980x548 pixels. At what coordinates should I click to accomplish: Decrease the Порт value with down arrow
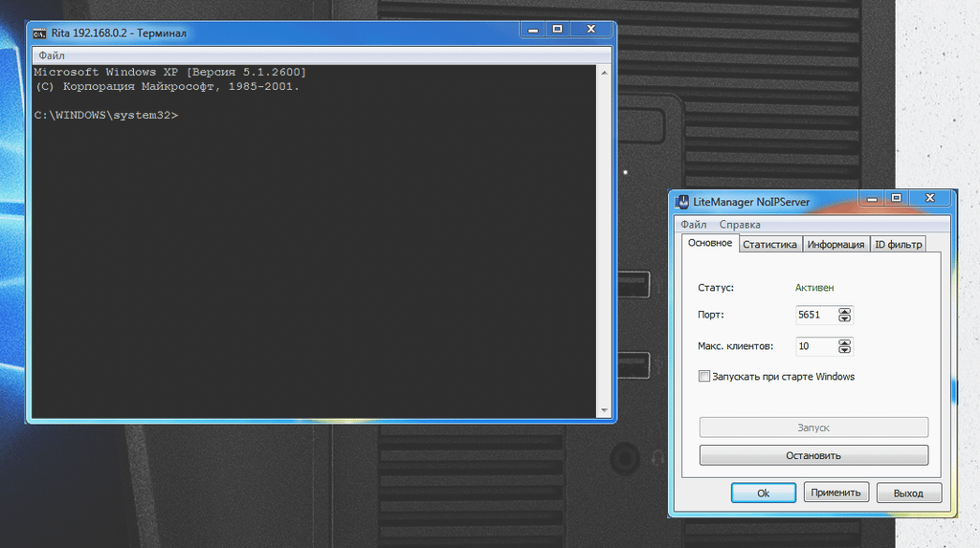844,318
